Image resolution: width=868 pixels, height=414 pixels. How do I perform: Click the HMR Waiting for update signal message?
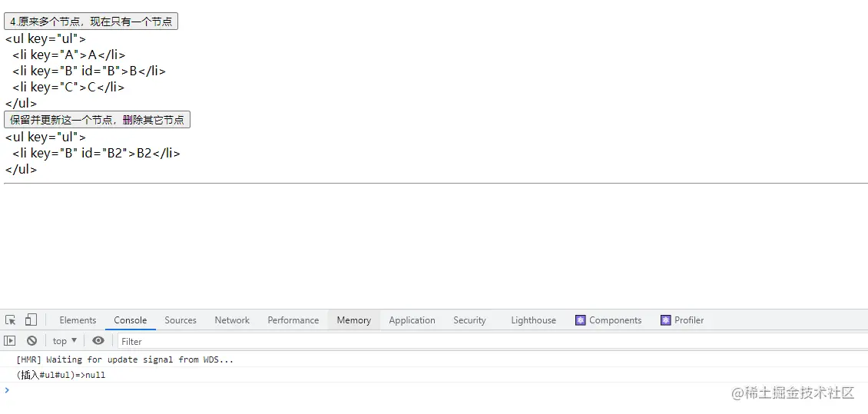[x=125, y=359]
